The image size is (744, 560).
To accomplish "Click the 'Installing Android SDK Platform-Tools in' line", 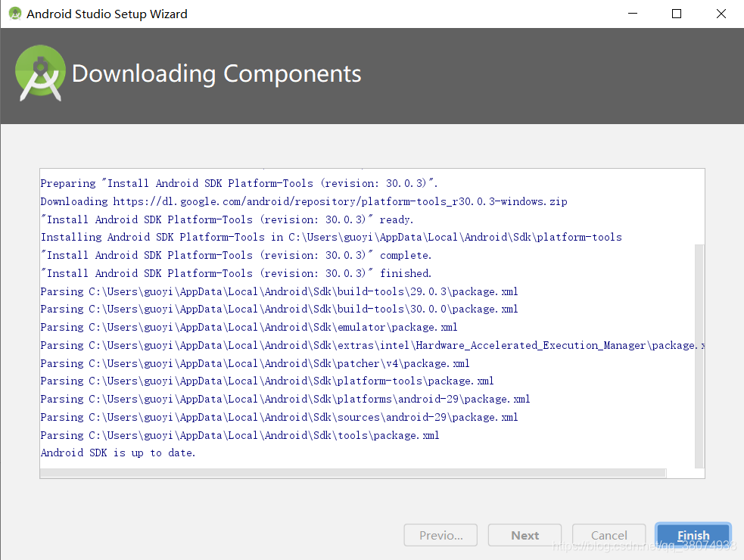I will pyautogui.click(x=332, y=237).
